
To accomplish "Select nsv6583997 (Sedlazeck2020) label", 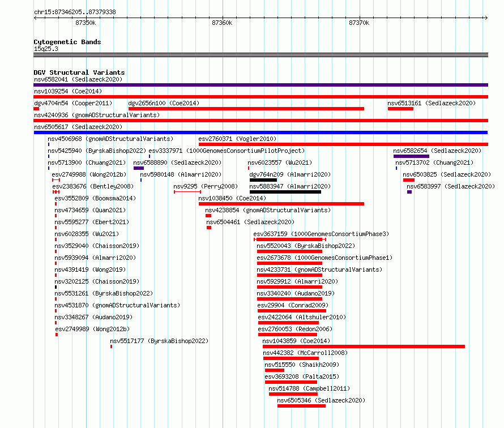I will coord(451,186).
